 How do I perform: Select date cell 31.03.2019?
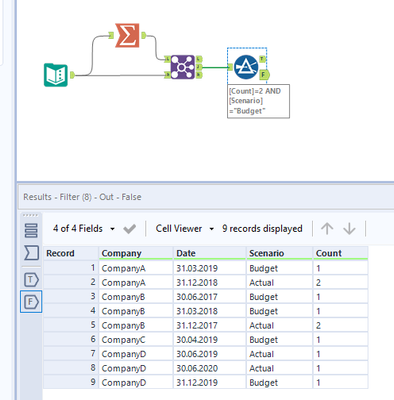[x=209, y=268]
